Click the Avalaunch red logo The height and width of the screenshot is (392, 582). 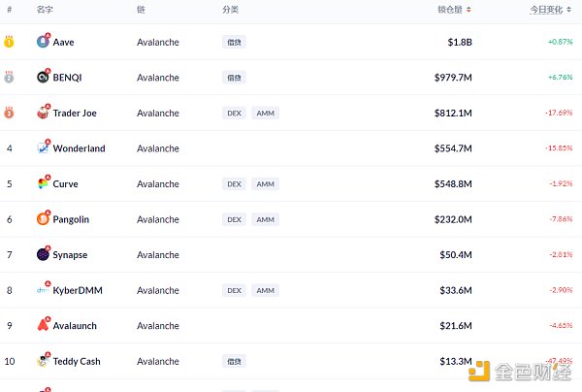[x=43, y=326]
